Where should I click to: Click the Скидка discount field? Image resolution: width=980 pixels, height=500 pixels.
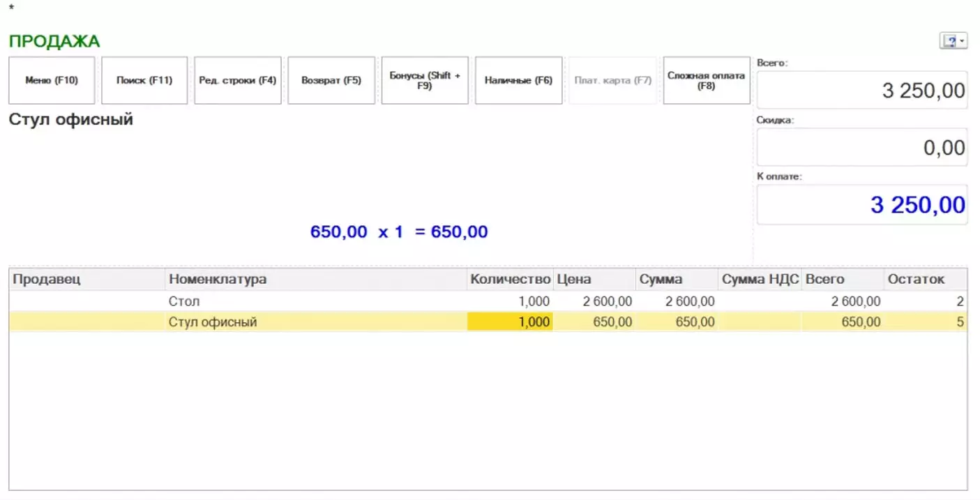pyautogui.click(x=861, y=147)
